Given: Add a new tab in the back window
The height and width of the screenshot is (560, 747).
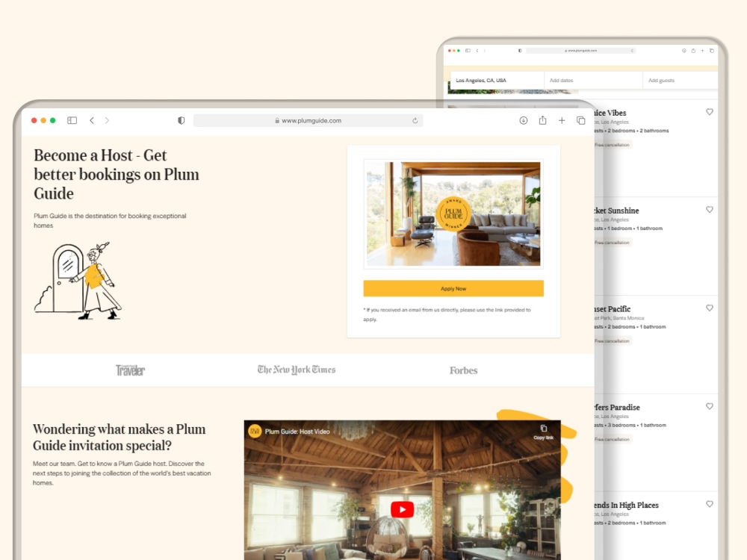Looking at the screenshot, I should tap(702, 51).
